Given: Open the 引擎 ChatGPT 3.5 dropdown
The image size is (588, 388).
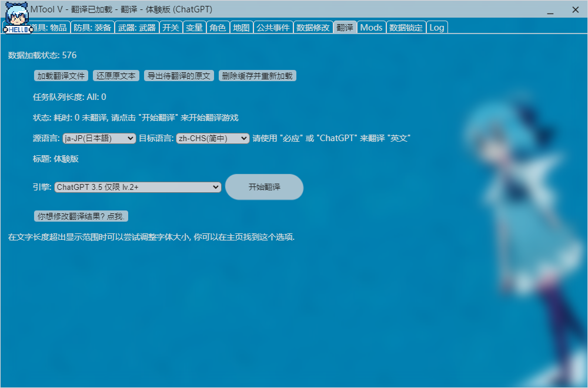Looking at the screenshot, I should point(138,187).
